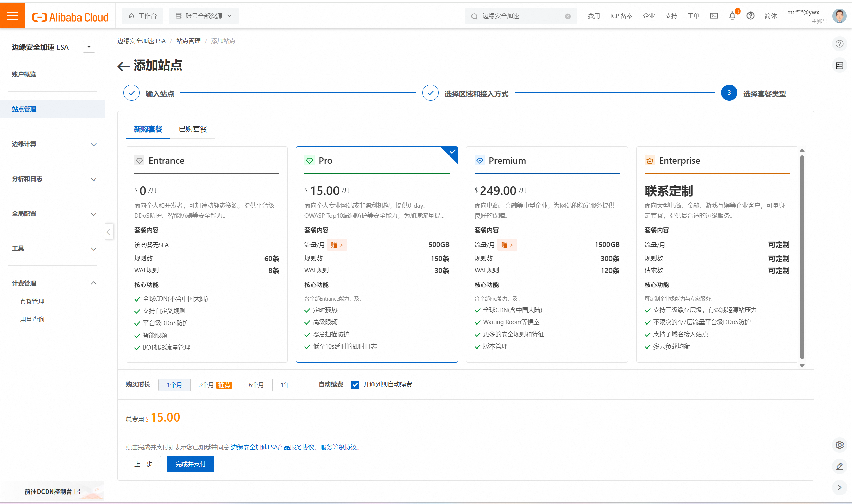The image size is (852, 504).
Task: Select the Enterprise plan card
Action: pos(717,255)
